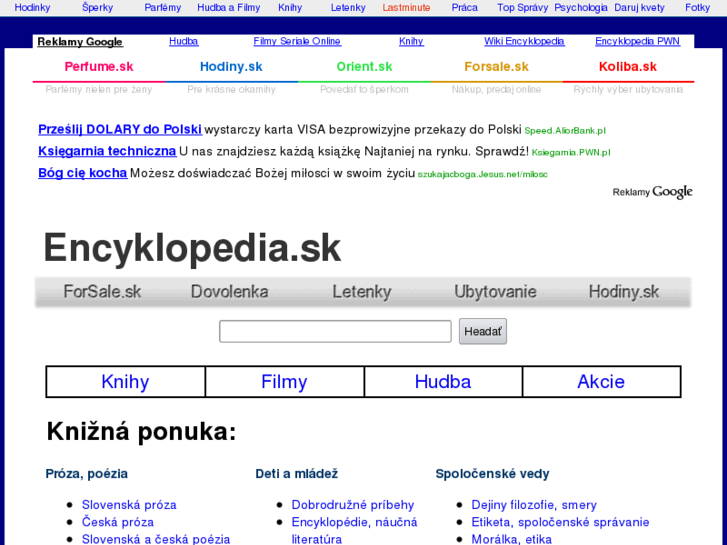Screen dimensions: 727x545
Task: Open Etiketa, spoločenské správanie link
Action: [560, 522]
